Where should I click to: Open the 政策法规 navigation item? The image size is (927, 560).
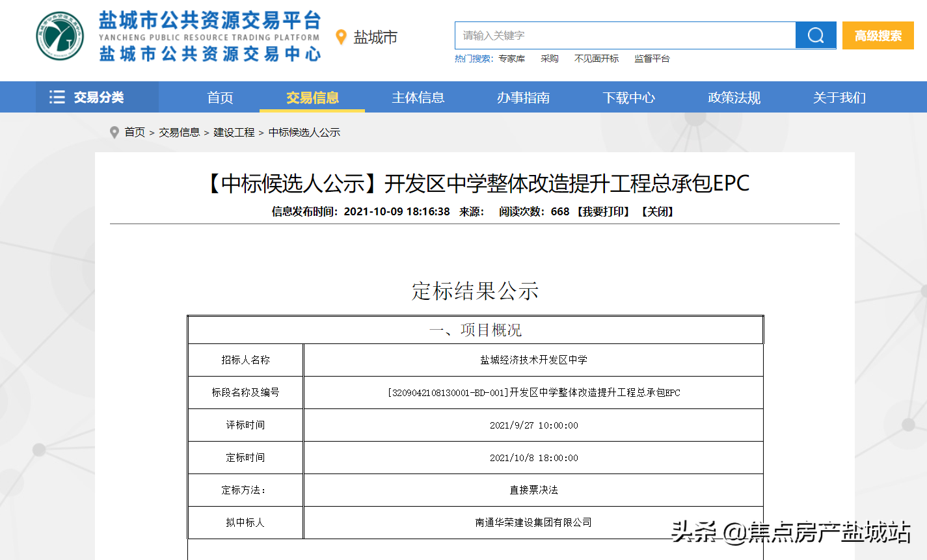coord(734,98)
